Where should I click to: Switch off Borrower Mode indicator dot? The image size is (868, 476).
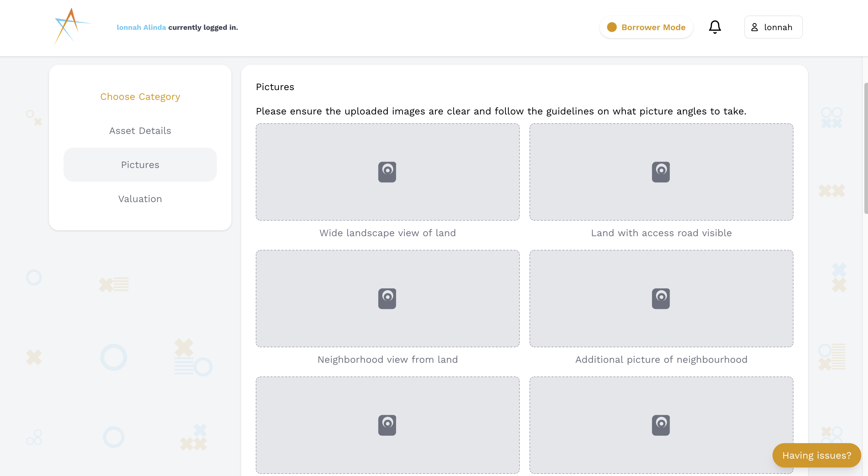pyautogui.click(x=612, y=27)
